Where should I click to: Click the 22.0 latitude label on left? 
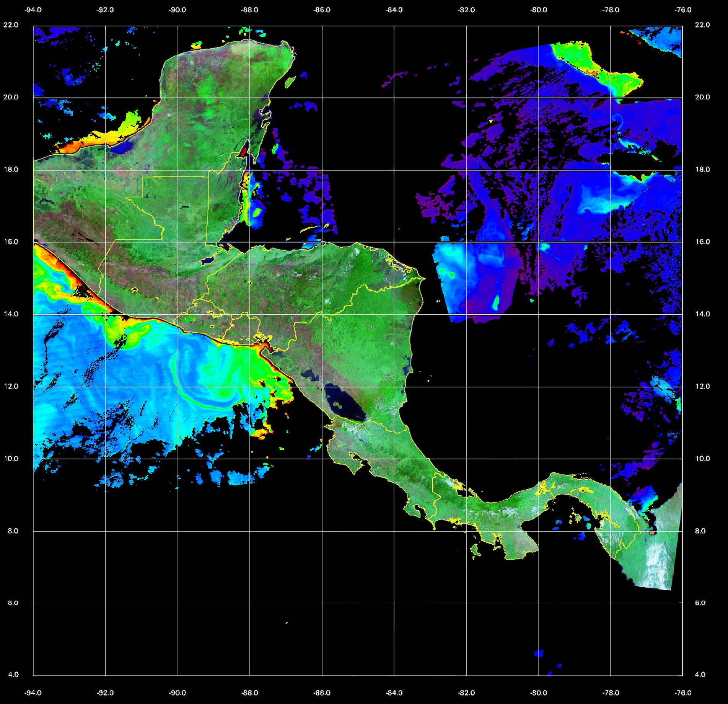[x=11, y=25]
